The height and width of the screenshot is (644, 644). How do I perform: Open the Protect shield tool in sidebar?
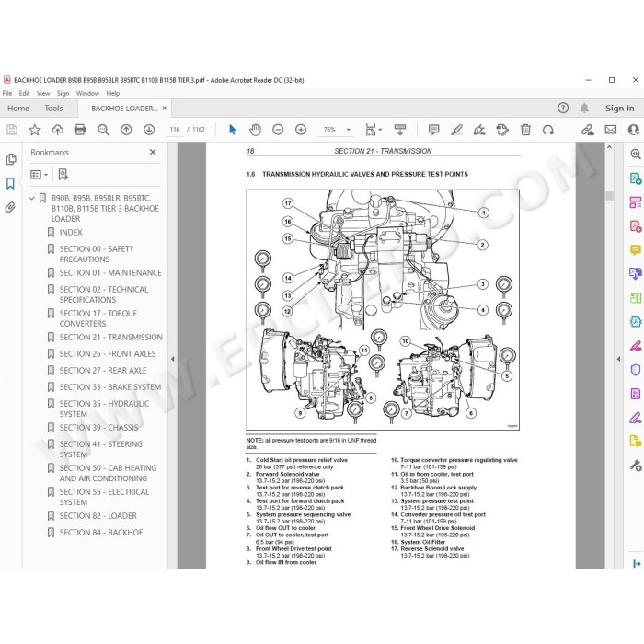click(x=636, y=370)
